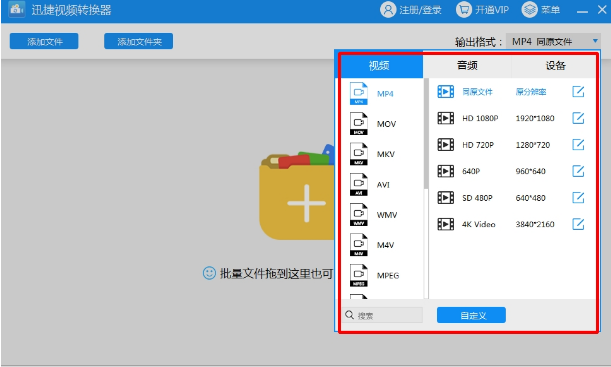Select the AVI label in format list
The width and height of the screenshot is (611, 367).
(383, 185)
